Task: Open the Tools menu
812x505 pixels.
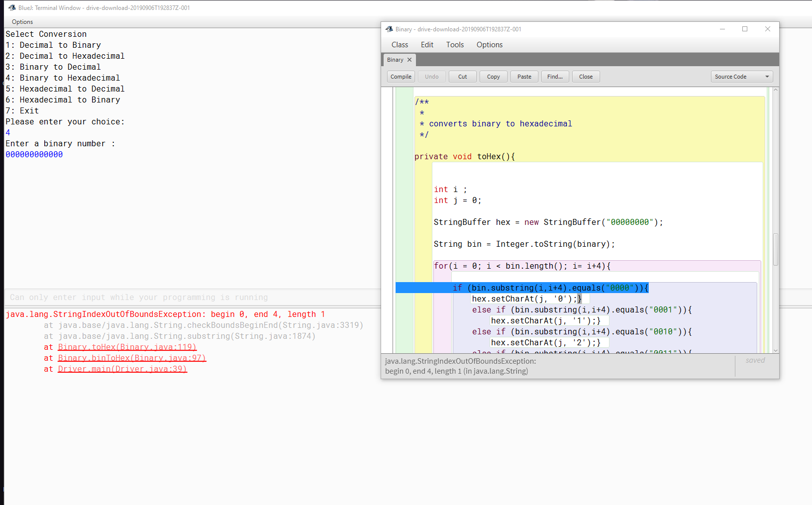Action: [454, 44]
